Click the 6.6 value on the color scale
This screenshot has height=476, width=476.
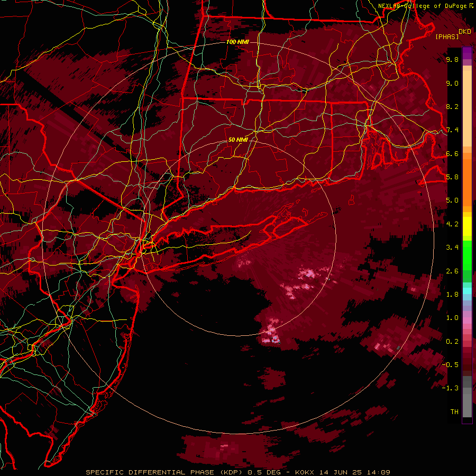pos(452,153)
